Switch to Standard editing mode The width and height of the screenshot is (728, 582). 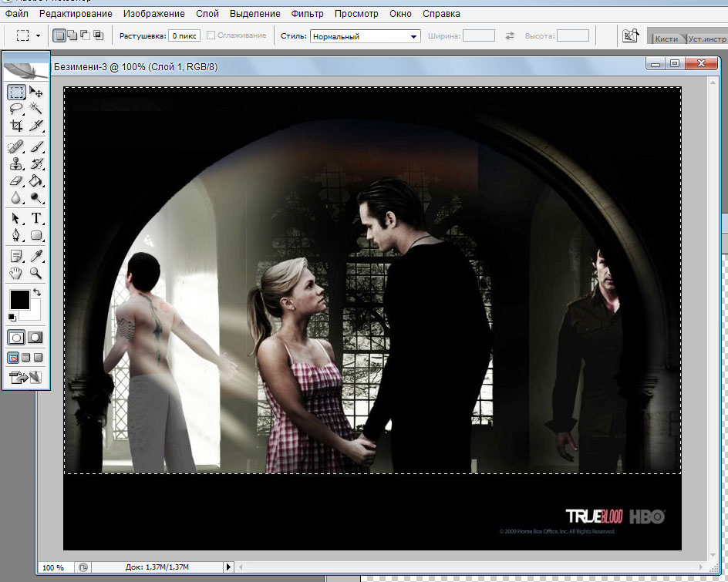[16, 338]
